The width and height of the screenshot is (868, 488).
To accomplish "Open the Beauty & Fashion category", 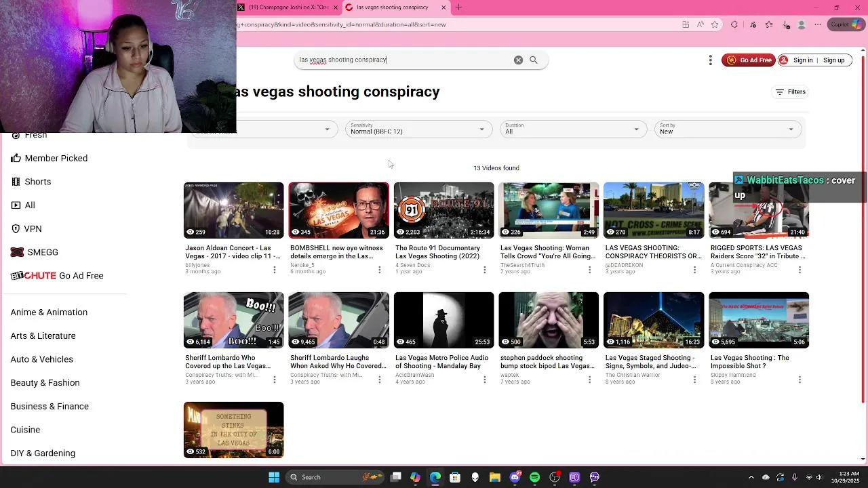I will point(45,383).
